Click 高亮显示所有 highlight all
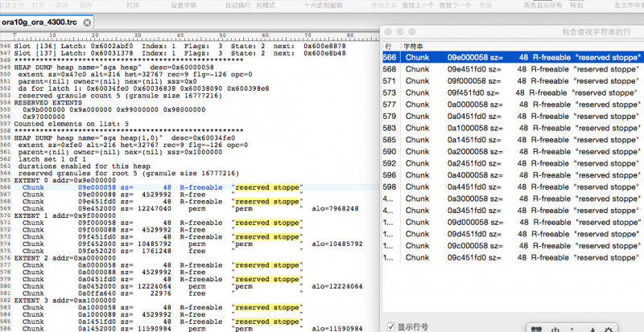This screenshot has height=332, width=644. pos(543,6)
